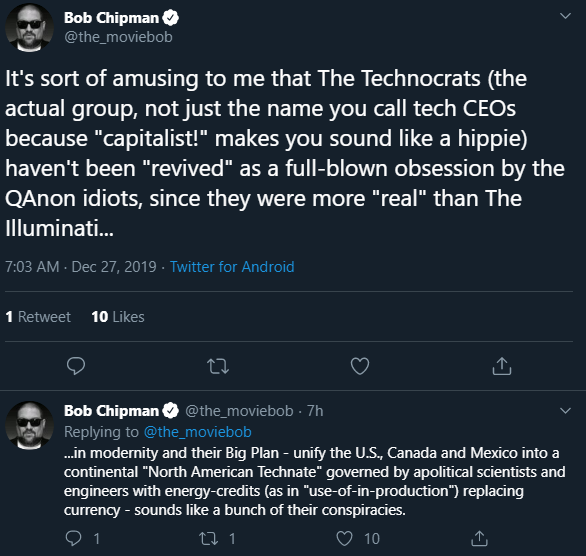Click the verified badge next to top Bob Chipman
586x556 pixels.
pos(171,18)
